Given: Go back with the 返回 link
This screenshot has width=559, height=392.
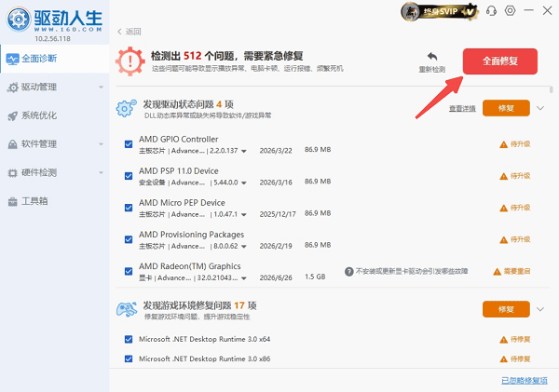Looking at the screenshot, I should coord(130,32).
